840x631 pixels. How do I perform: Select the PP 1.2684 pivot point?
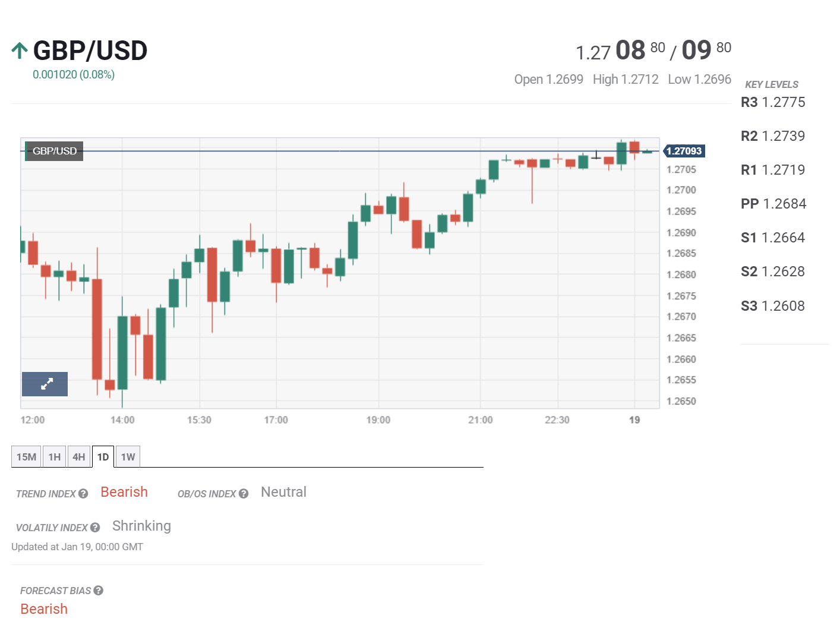773,204
